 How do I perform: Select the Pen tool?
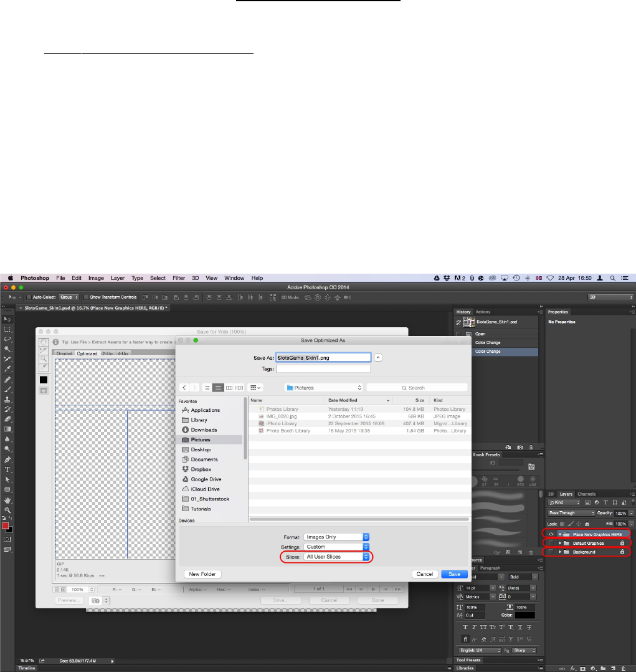click(x=7, y=460)
